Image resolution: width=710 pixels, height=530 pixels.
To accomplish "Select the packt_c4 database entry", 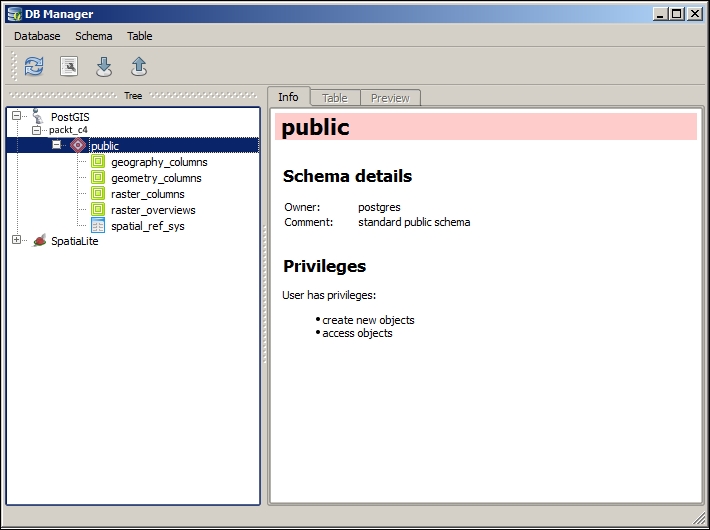I will pyautogui.click(x=68, y=130).
